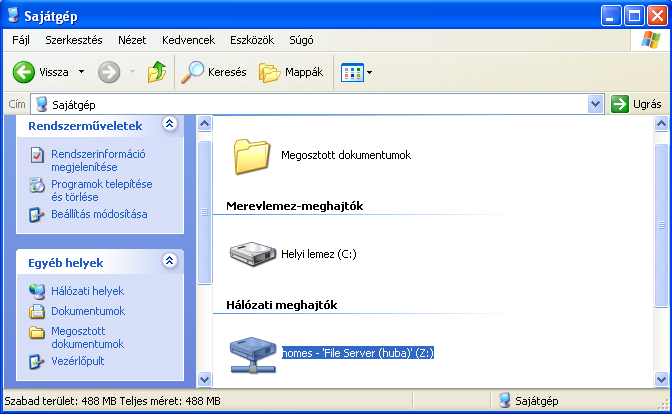Screen dimensions: 672x414
Task: Open the address bar dropdown arrow
Action: (x=596, y=104)
